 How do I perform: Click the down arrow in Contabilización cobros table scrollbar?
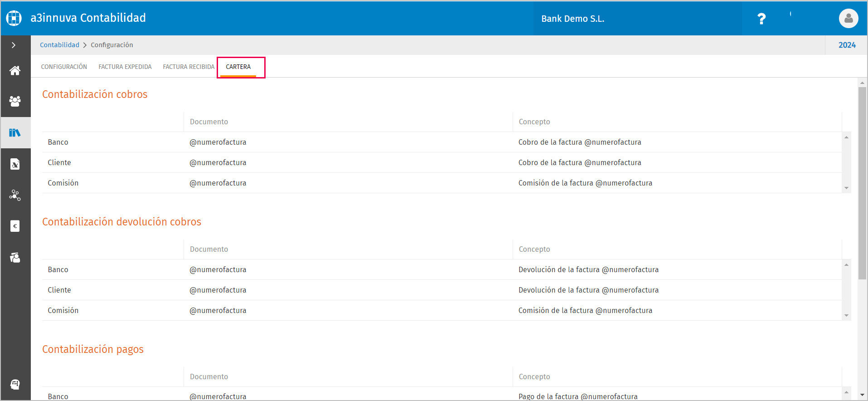pyautogui.click(x=846, y=188)
